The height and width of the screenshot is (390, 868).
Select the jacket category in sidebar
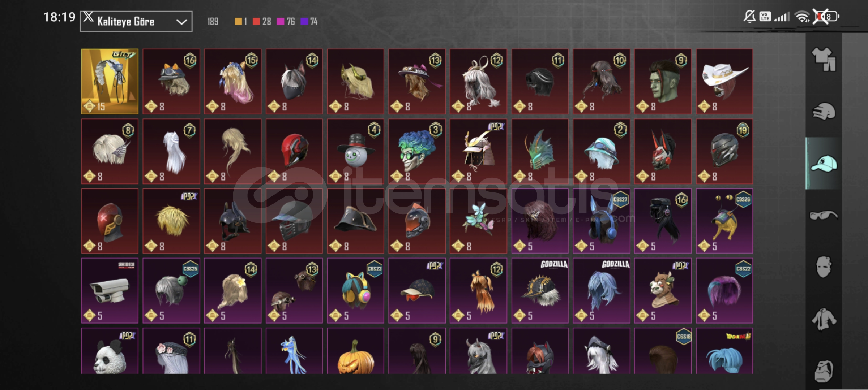tap(824, 319)
